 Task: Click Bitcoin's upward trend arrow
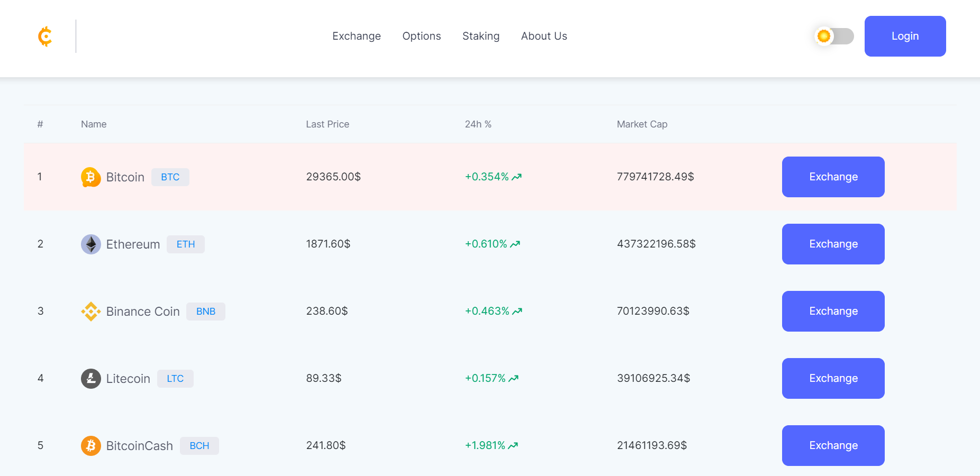point(517,177)
